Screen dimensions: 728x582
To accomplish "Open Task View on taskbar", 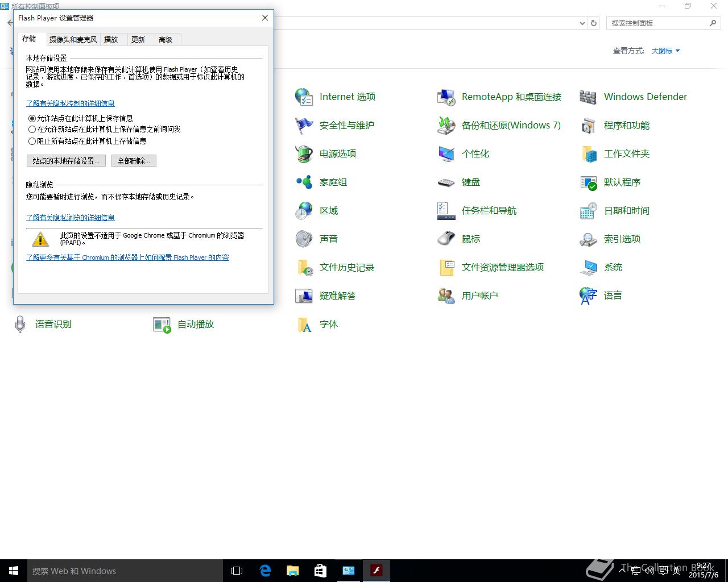I will (x=237, y=571).
